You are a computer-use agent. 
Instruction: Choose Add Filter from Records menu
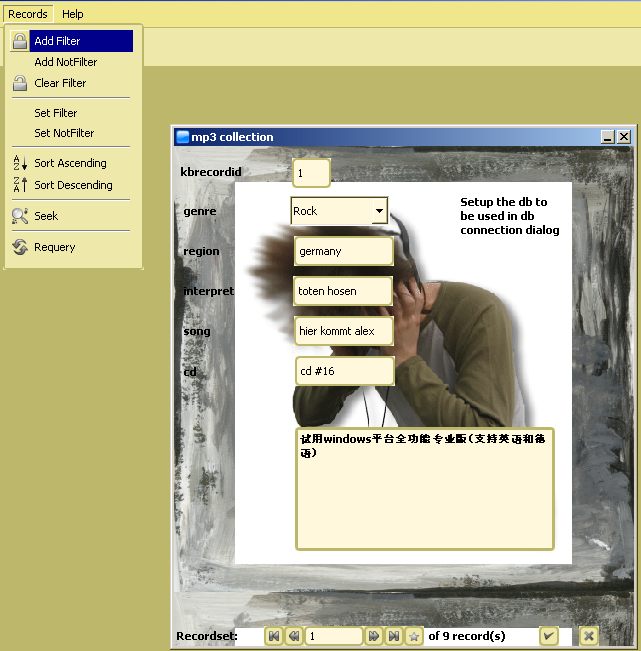click(x=57, y=41)
